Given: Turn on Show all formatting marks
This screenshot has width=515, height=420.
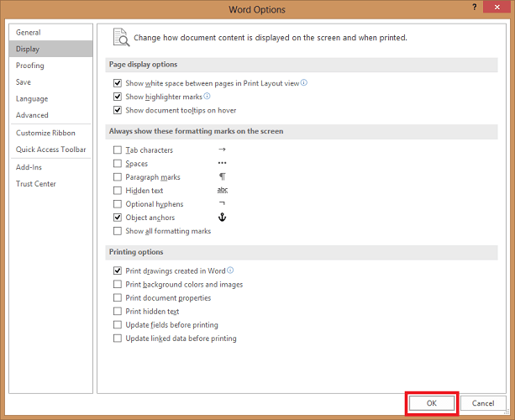Looking at the screenshot, I should coord(118,231).
